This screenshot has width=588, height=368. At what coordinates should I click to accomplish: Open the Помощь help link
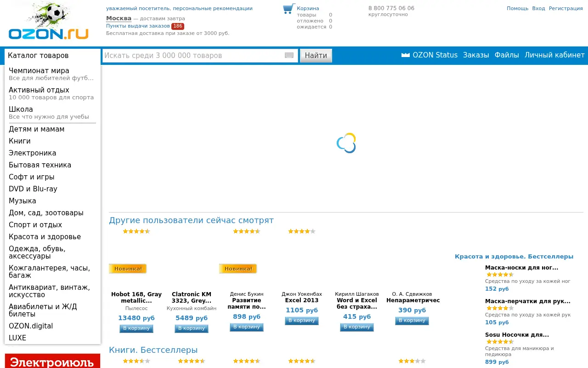518,9
